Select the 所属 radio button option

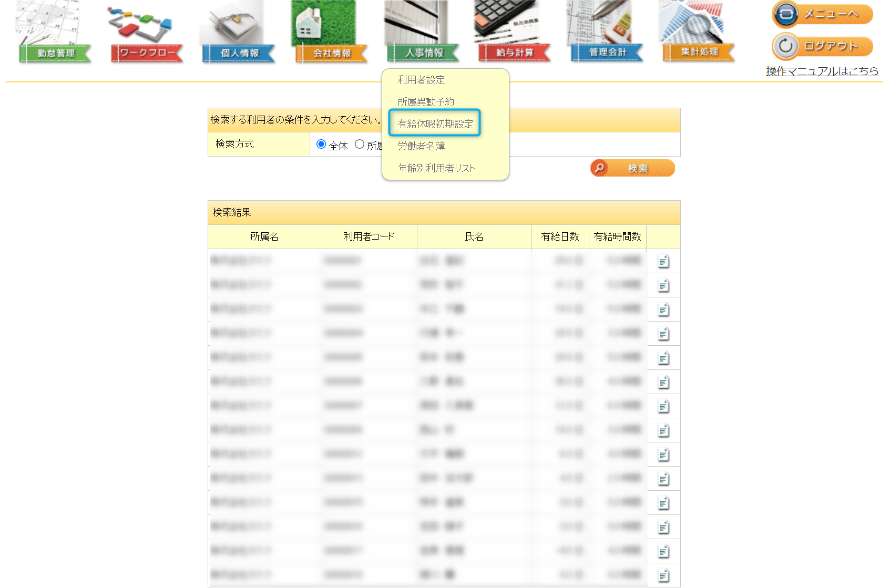(360, 144)
